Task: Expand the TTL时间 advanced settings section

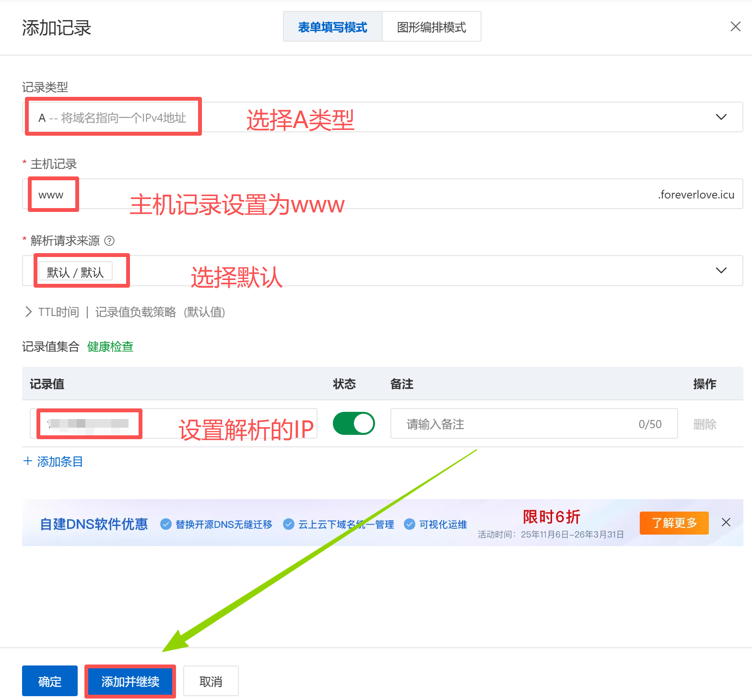Action: coord(28,312)
